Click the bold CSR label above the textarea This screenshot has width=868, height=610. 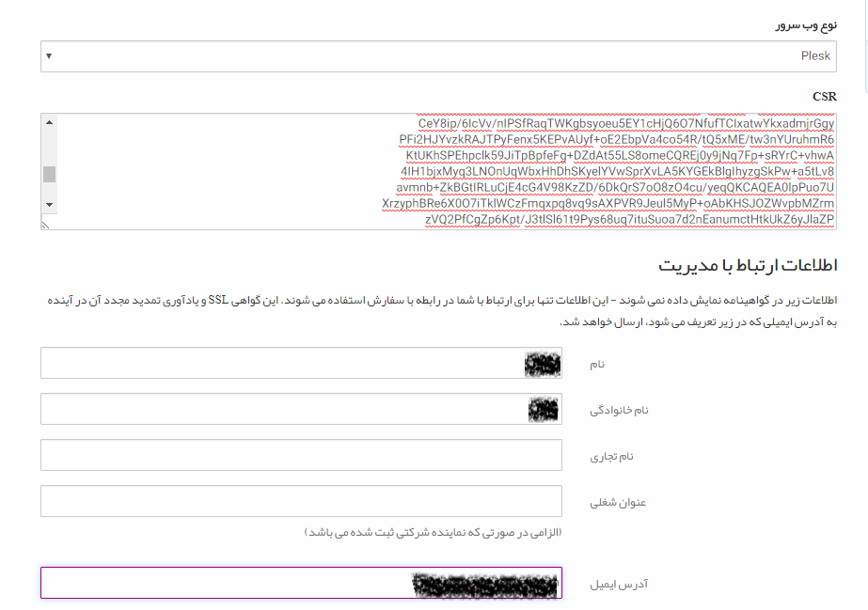click(x=825, y=97)
